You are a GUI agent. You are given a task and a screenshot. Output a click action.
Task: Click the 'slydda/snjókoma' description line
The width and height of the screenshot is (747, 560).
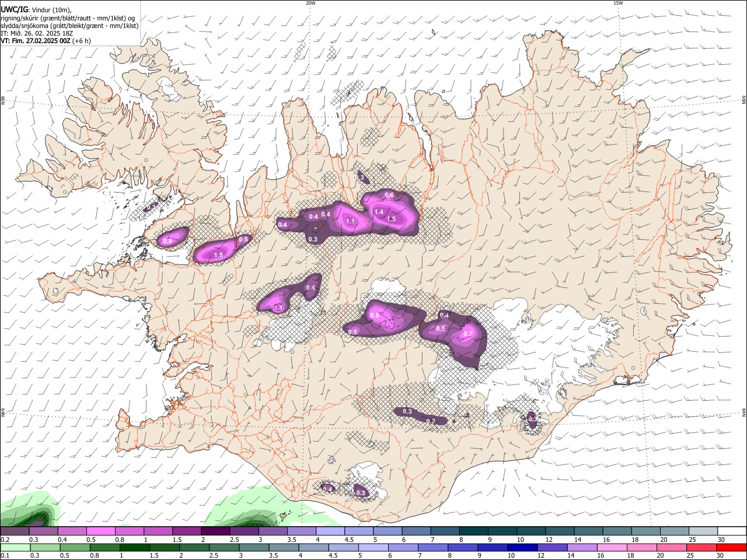pyautogui.click(x=69, y=26)
